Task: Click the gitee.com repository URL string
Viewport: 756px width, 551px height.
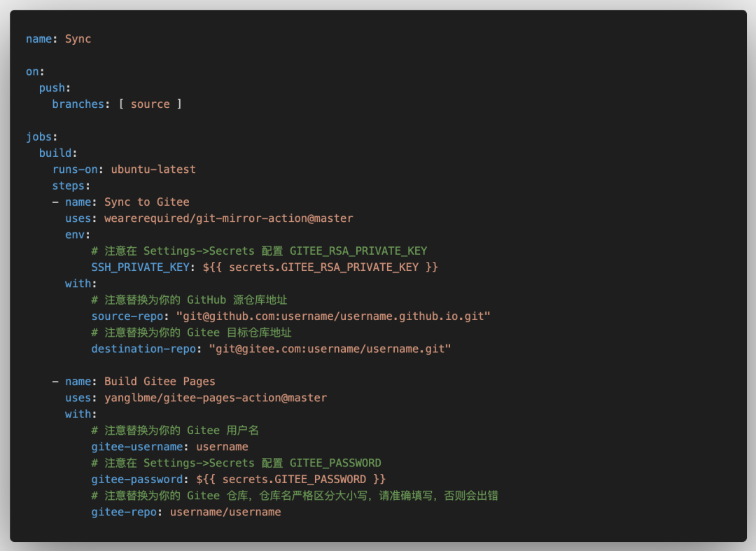Action: (x=330, y=349)
